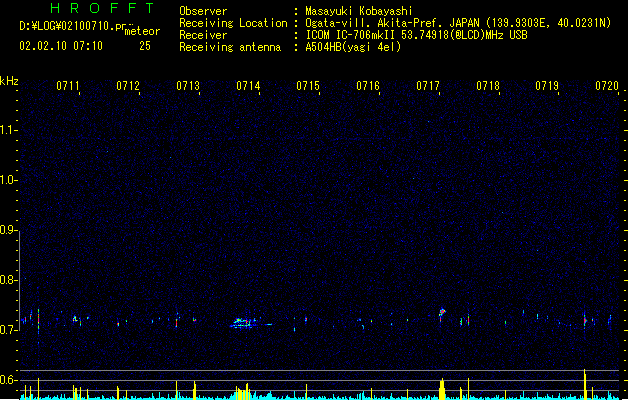Click the 0712 time axis marker
Screen dimensions: 629x400
pyautogui.click(x=128, y=86)
